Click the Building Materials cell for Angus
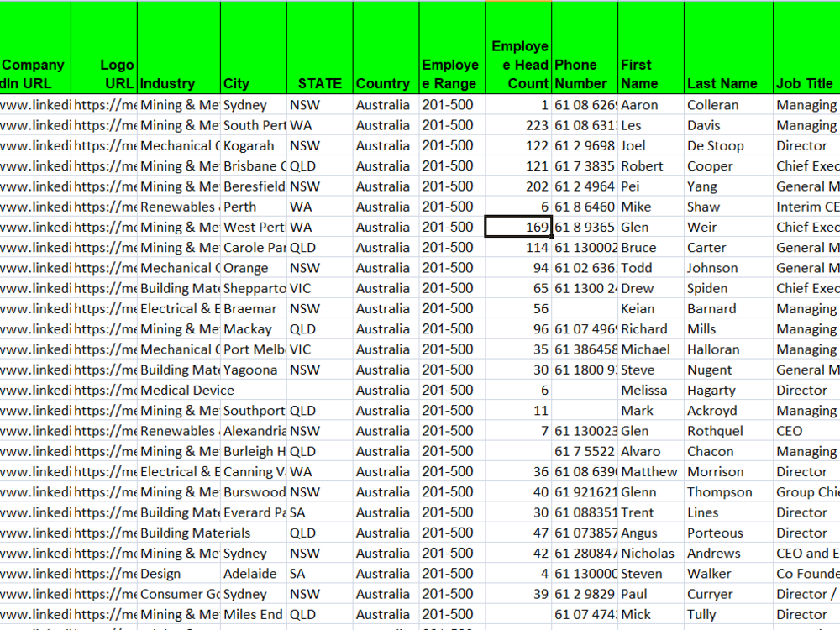Image resolution: width=840 pixels, height=630 pixels. pyautogui.click(x=178, y=533)
